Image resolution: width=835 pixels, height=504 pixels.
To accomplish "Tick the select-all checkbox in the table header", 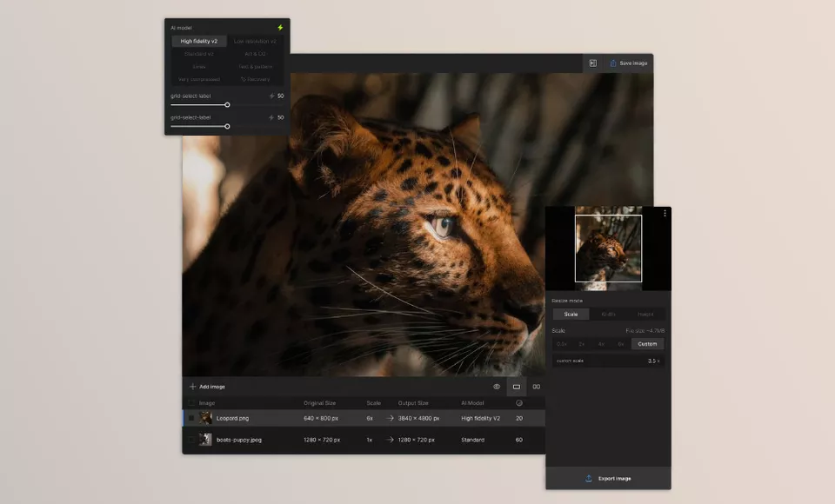I will (191, 403).
